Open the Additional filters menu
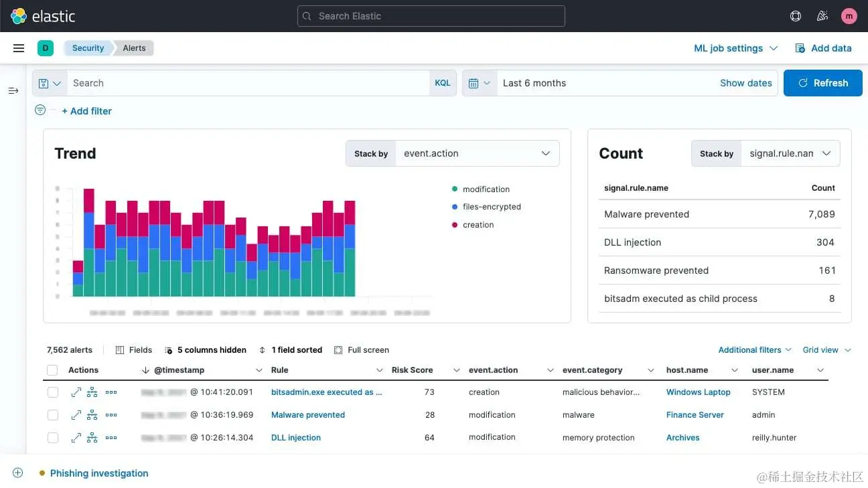 point(755,350)
